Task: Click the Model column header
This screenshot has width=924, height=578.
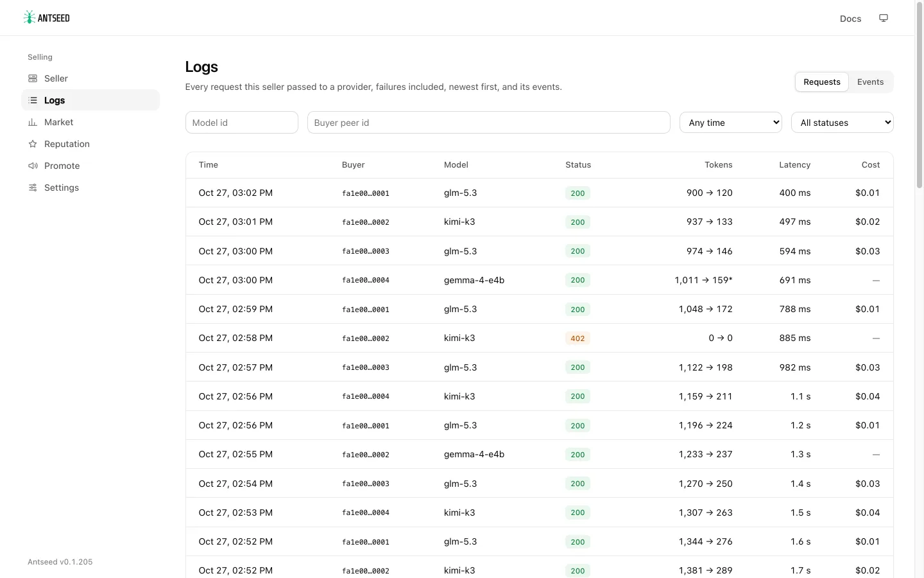Action: coord(456,165)
